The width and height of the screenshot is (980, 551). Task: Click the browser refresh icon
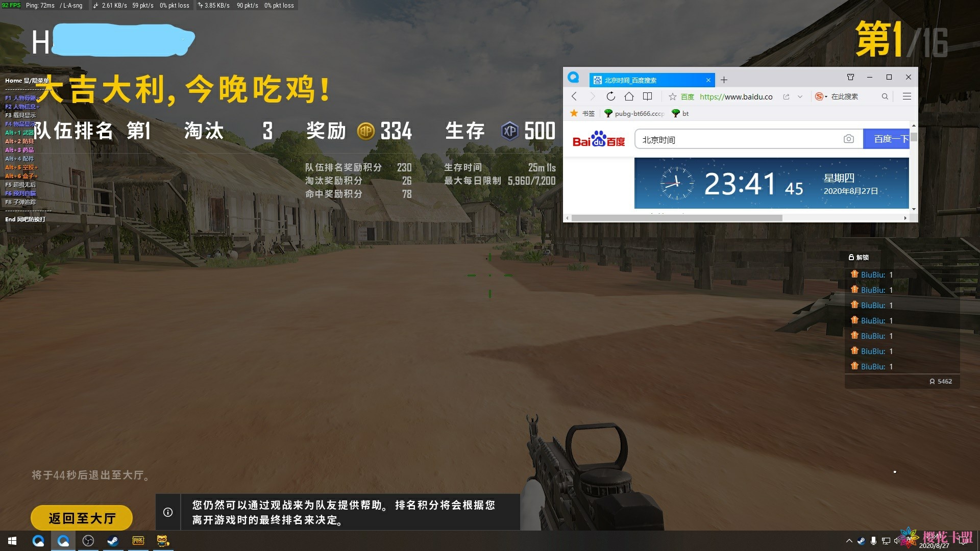pyautogui.click(x=610, y=96)
